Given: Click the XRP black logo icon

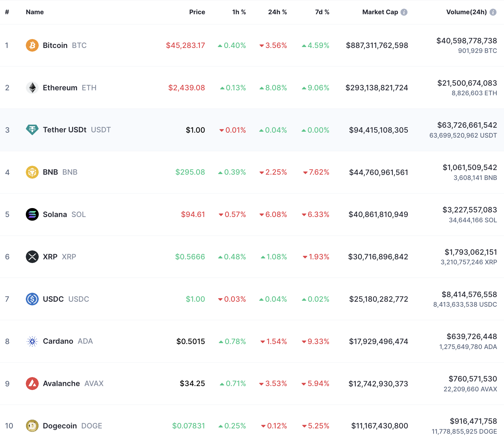Looking at the screenshot, I should pyautogui.click(x=32, y=257).
